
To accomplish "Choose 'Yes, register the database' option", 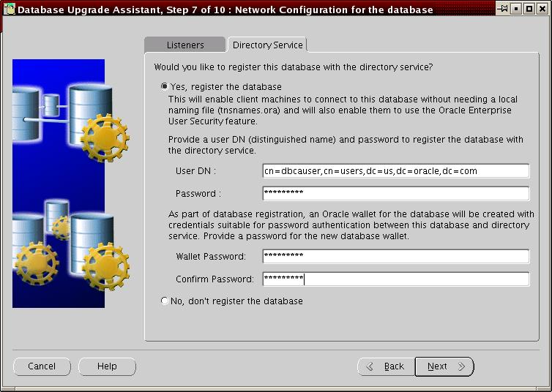I will point(165,86).
